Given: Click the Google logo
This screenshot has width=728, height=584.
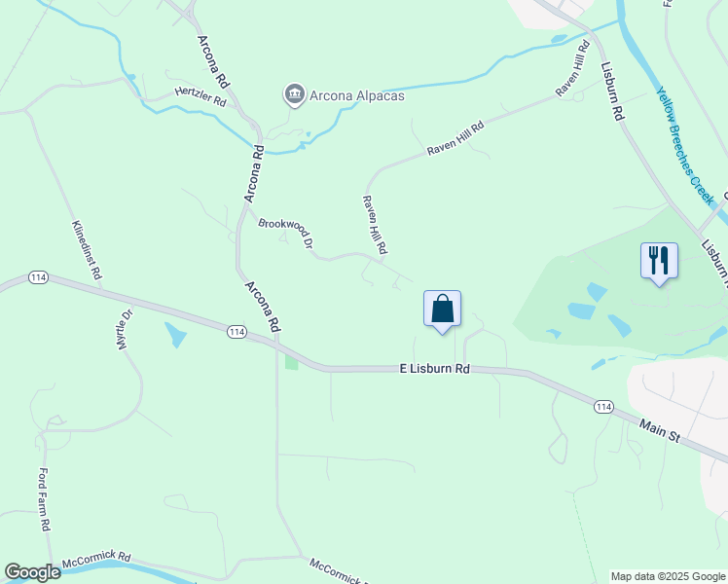Looking at the screenshot, I should pos(32,572).
